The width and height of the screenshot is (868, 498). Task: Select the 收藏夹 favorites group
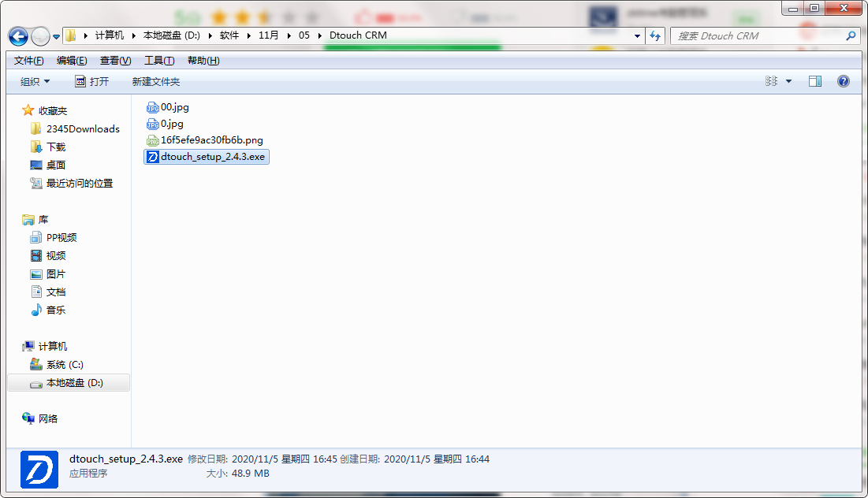pyautogui.click(x=53, y=110)
